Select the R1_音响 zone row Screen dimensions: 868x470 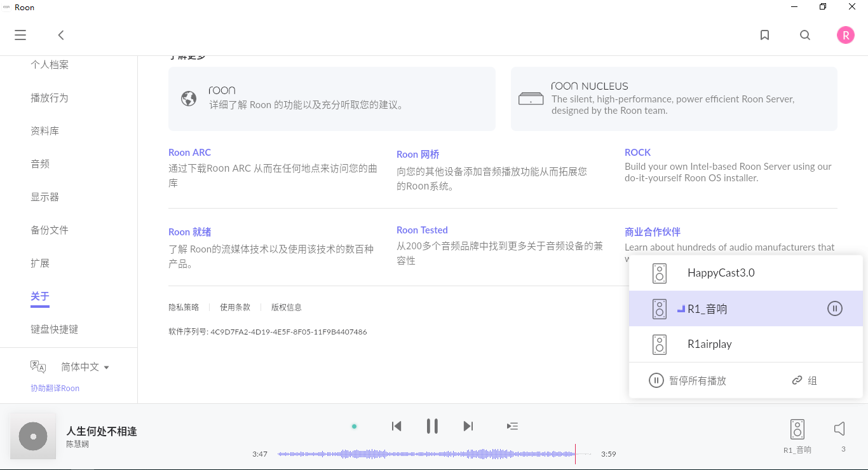pyautogui.click(x=746, y=308)
